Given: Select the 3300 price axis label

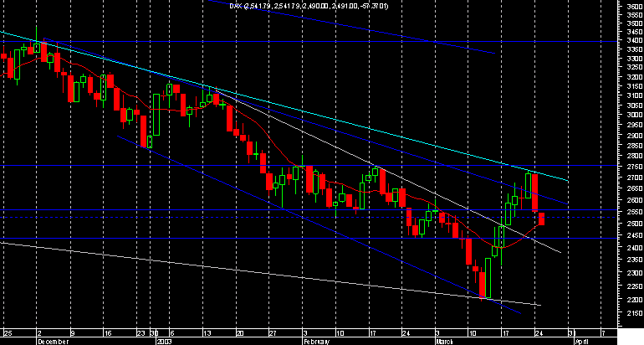Looking at the screenshot, I should click(x=635, y=58).
